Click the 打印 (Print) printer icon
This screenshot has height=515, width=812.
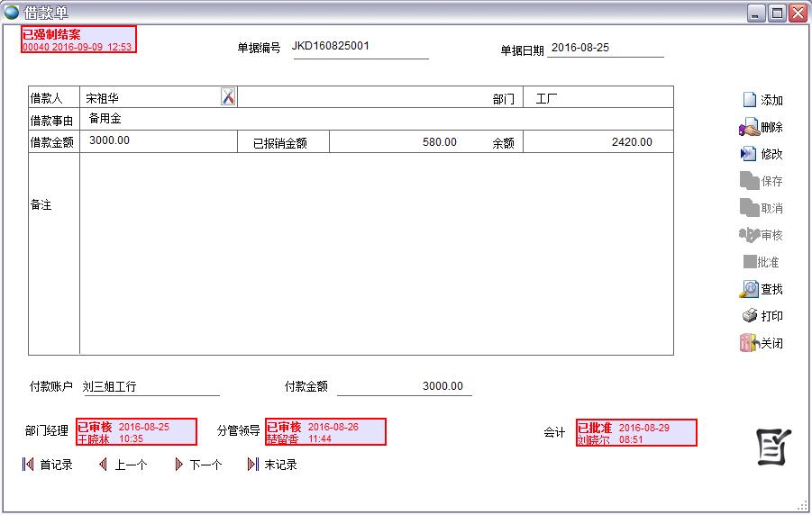(749, 316)
